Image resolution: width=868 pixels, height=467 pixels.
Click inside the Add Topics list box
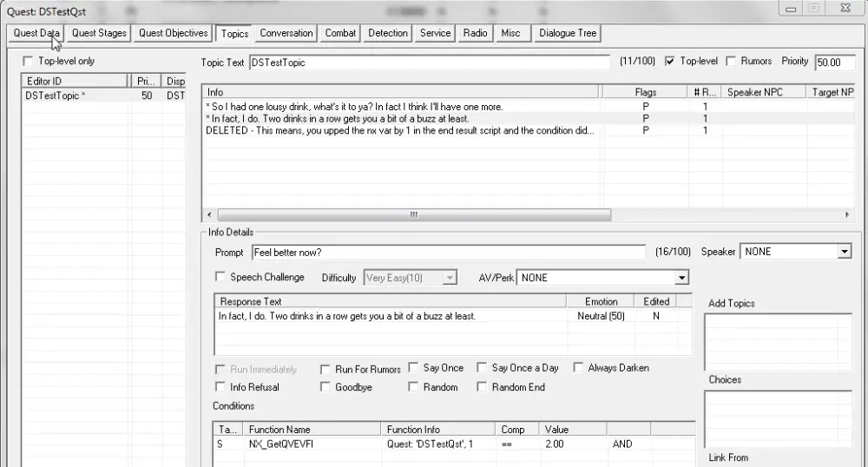point(778,342)
